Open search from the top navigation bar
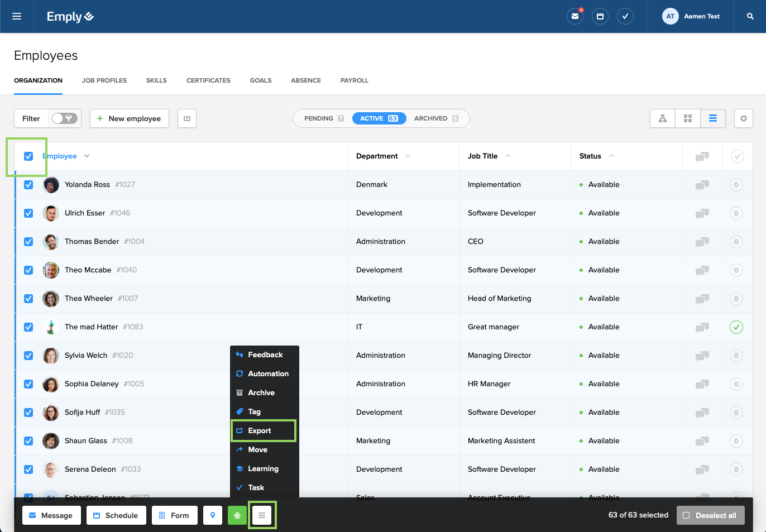 point(750,16)
